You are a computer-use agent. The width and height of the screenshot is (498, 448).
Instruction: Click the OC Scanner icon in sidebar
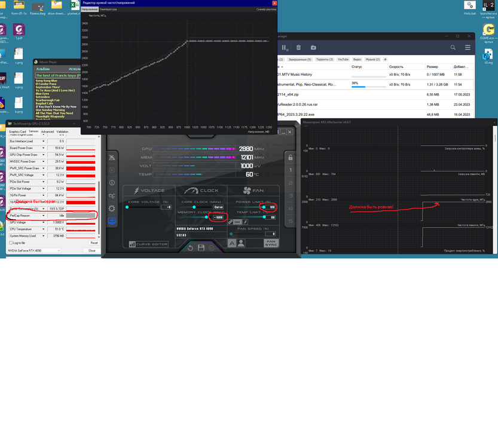tap(112, 196)
